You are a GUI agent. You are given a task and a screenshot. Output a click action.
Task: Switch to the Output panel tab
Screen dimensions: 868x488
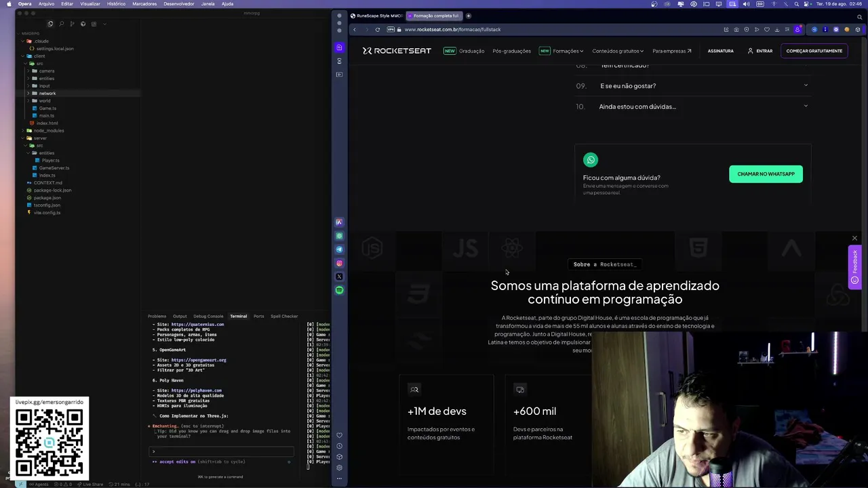pos(180,316)
